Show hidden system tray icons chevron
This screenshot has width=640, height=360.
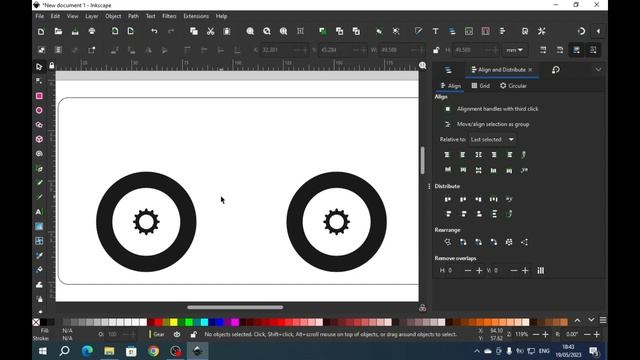476,351
